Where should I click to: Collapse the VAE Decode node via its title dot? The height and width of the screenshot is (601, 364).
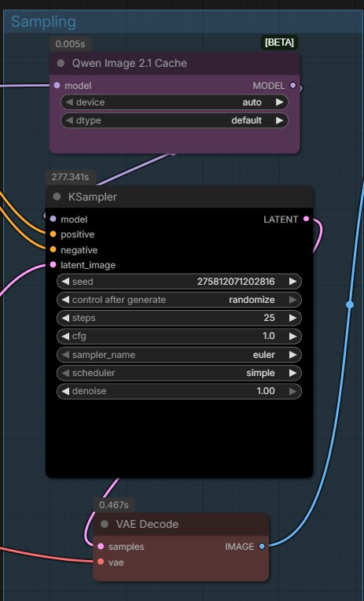105,524
